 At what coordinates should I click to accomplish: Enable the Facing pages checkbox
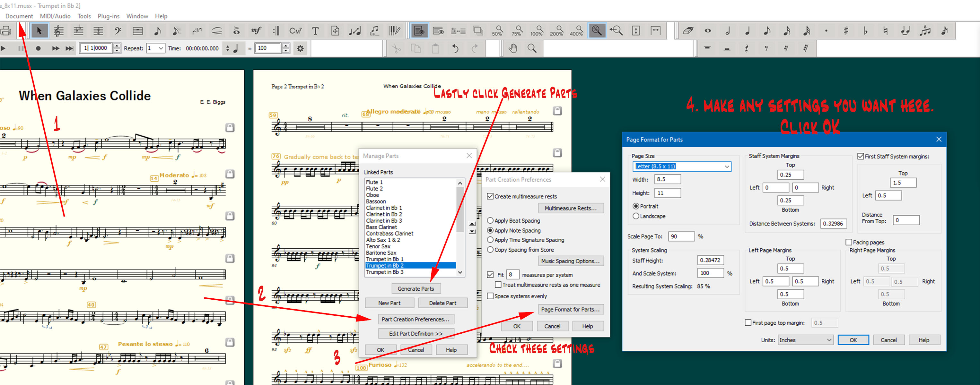(848, 242)
